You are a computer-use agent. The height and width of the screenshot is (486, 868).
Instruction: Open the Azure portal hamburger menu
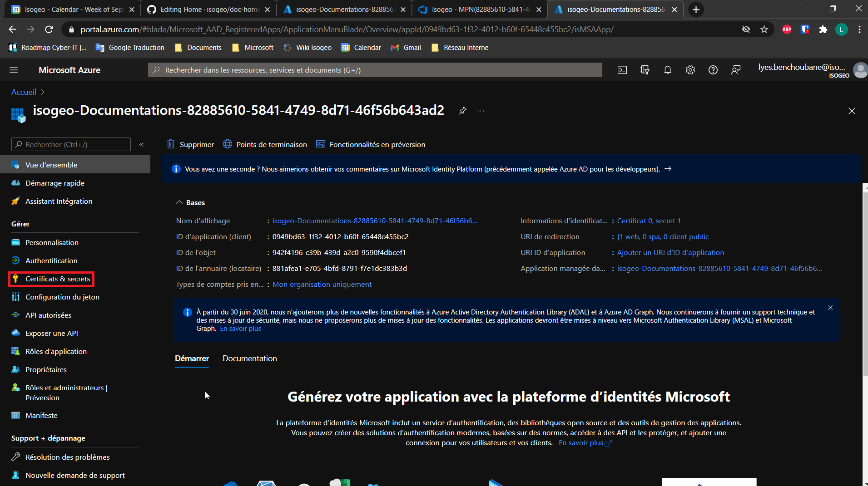click(x=14, y=70)
